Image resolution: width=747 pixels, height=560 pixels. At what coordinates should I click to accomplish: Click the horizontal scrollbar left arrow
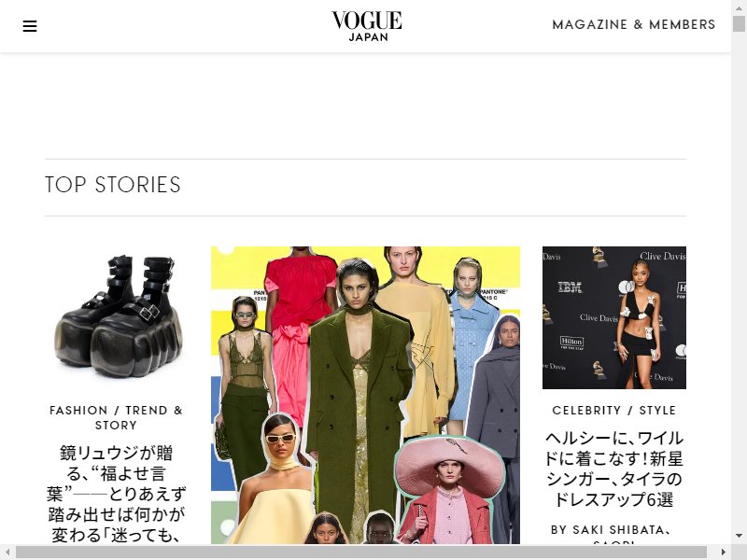pyautogui.click(x=7, y=553)
